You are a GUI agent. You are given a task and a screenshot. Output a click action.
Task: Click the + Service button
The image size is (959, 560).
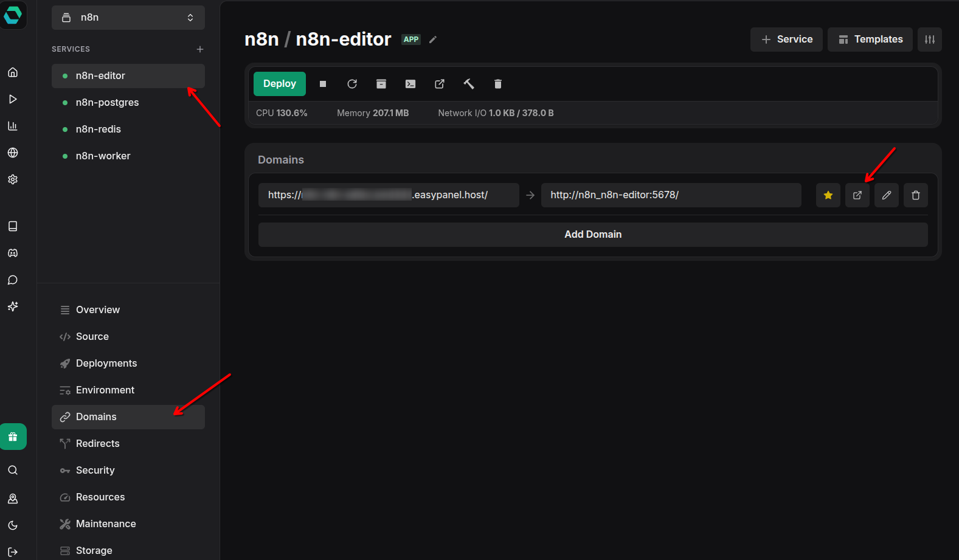click(x=786, y=40)
